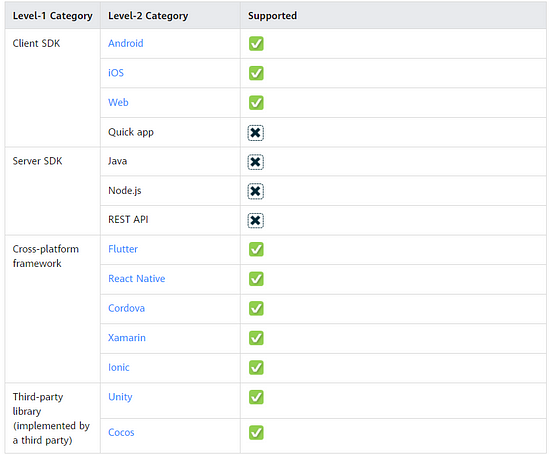Click the Third-party library cell
The height and width of the screenshot is (455, 552).
coord(53,418)
